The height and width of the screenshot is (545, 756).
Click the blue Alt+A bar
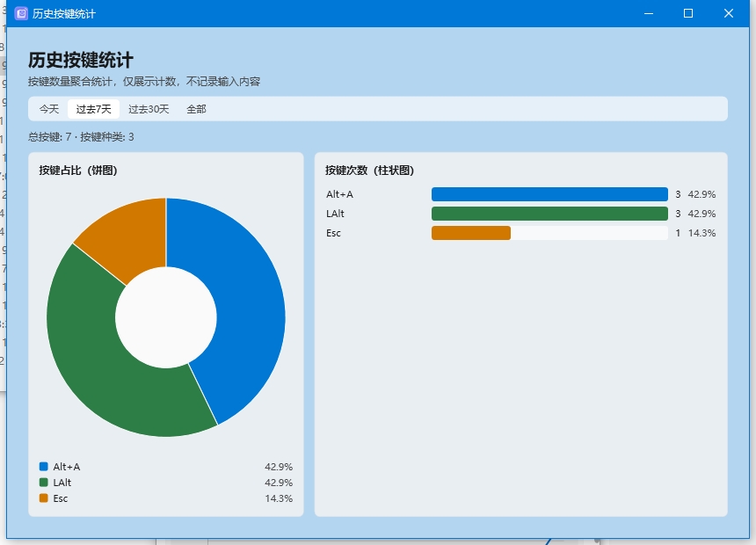(x=549, y=194)
